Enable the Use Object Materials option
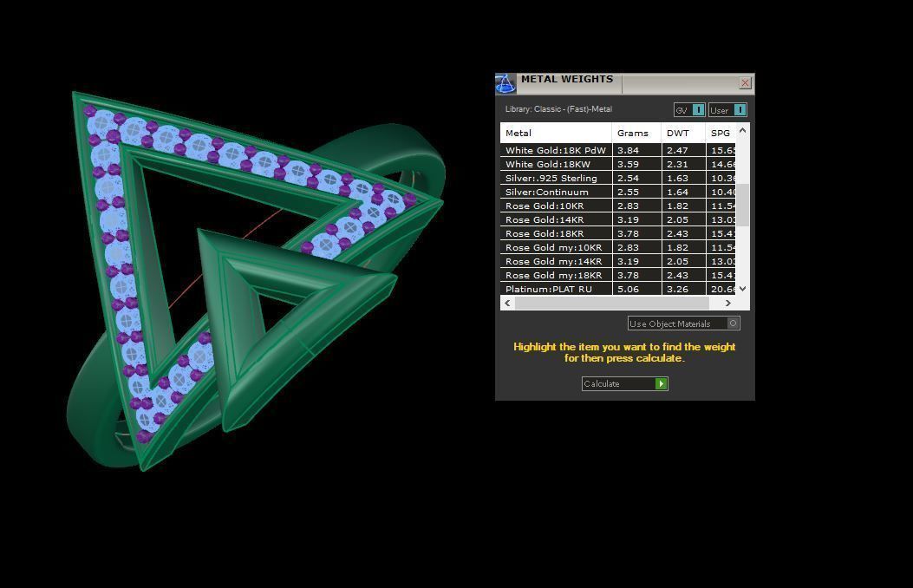 pyautogui.click(x=733, y=323)
